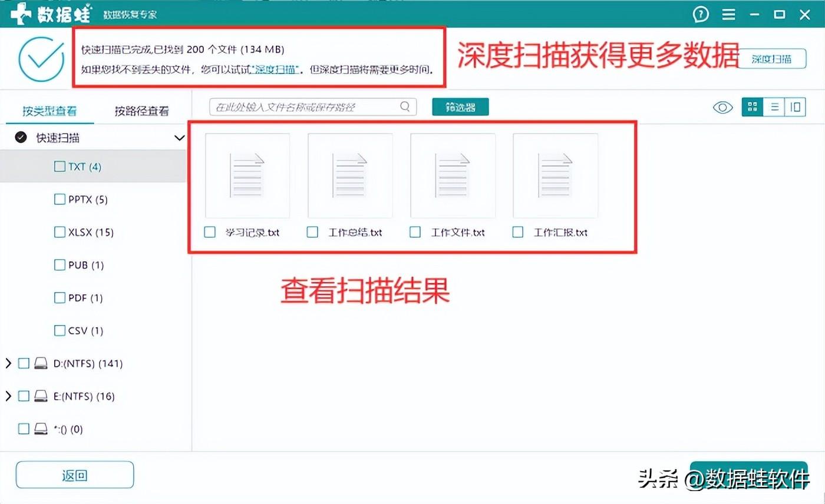The width and height of the screenshot is (825, 504).
Task: Follow the 深度扫描 link in message
Action: 276,70
